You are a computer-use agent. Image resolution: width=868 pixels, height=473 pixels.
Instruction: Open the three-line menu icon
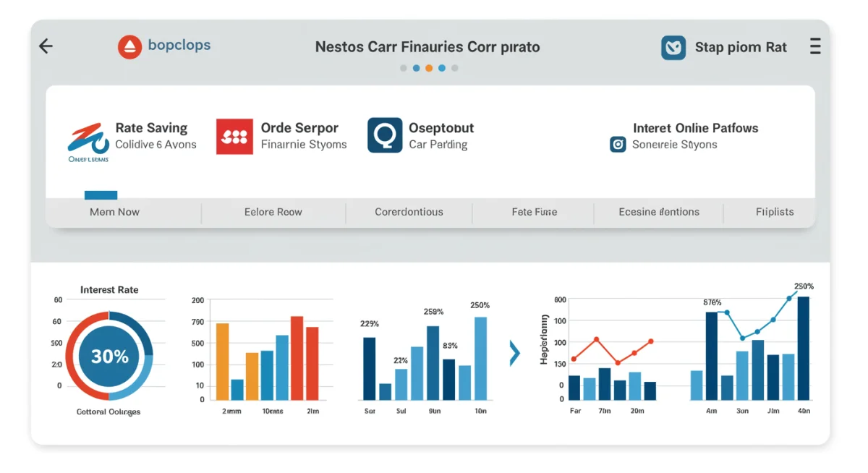[815, 47]
